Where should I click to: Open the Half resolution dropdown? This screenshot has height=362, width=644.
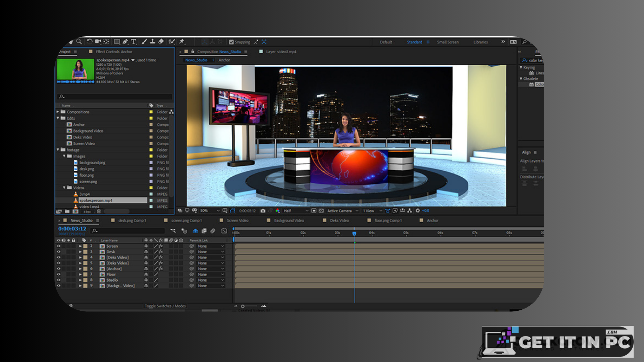(x=296, y=211)
